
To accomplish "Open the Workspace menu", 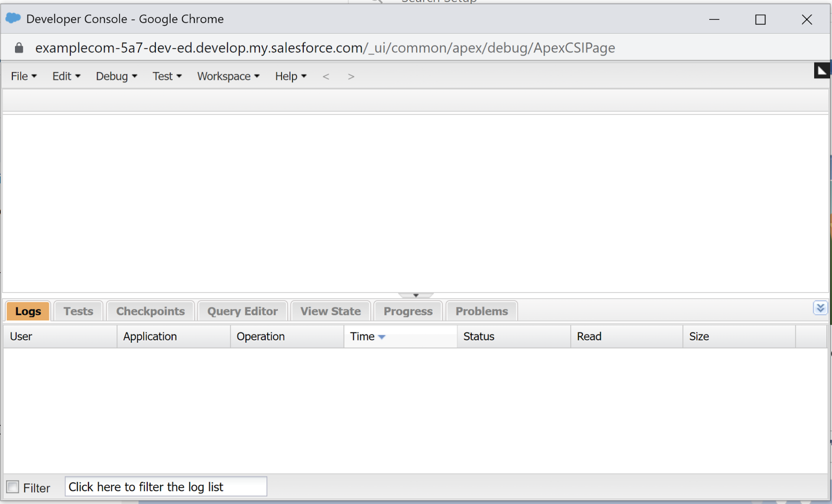I will click(x=228, y=76).
